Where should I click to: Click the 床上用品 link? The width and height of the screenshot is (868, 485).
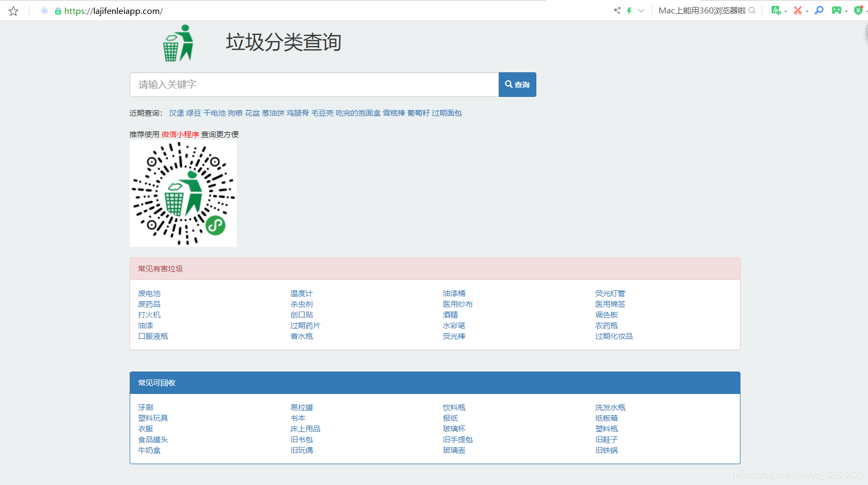pyautogui.click(x=305, y=429)
